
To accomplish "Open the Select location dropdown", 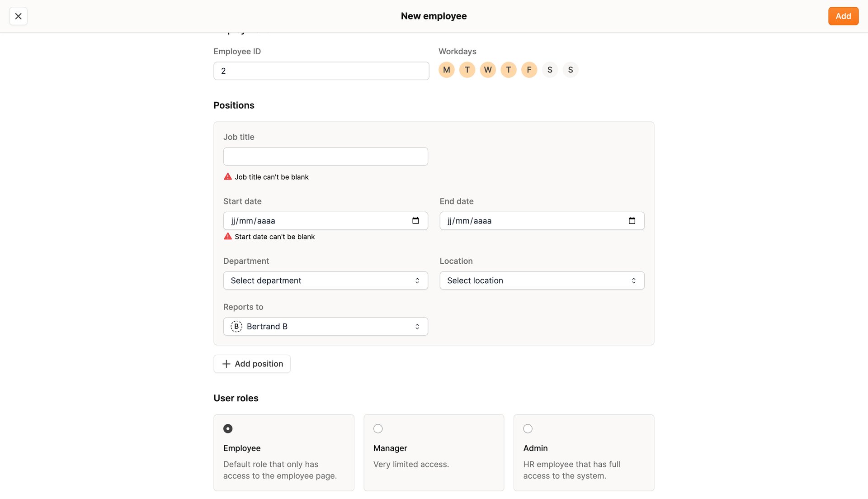I will [542, 280].
